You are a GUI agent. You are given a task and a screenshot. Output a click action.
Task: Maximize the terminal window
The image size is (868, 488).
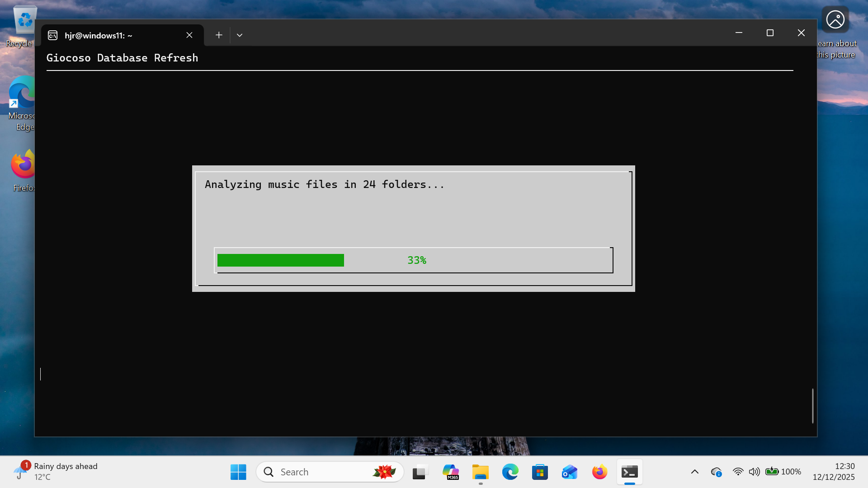[x=770, y=33]
